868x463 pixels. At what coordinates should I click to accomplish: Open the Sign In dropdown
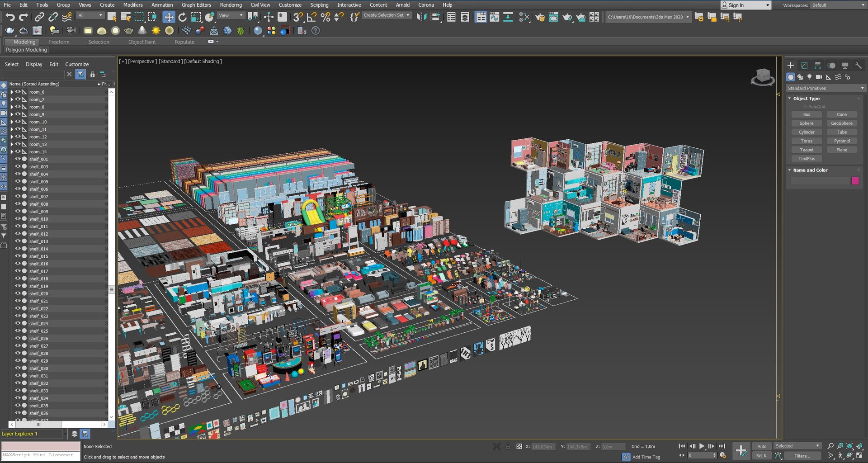pyautogui.click(x=745, y=5)
